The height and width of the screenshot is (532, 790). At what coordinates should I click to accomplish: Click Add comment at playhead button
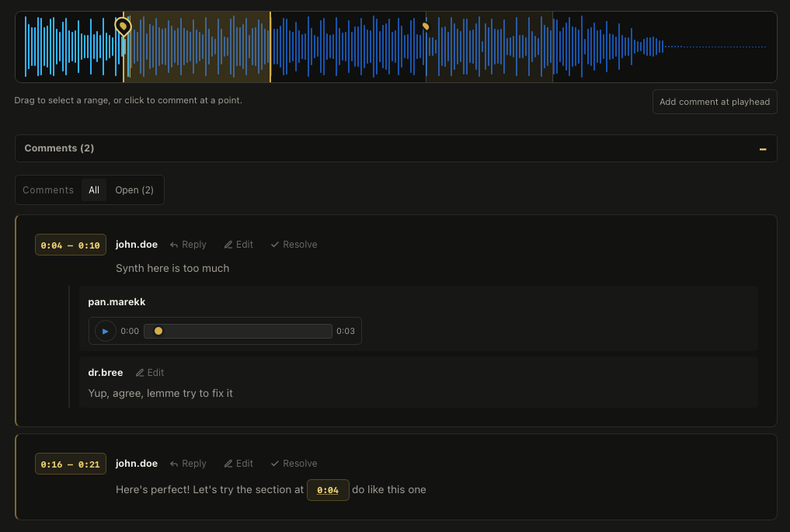pyautogui.click(x=715, y=102)
